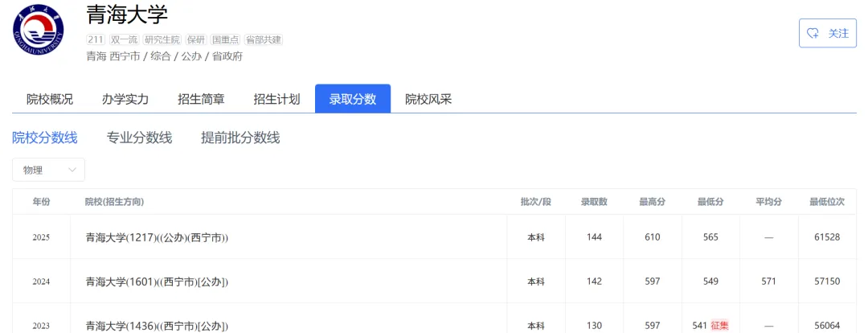Click average score 571
This screenshot has height=333, width=868.
(x=769, y=282)
